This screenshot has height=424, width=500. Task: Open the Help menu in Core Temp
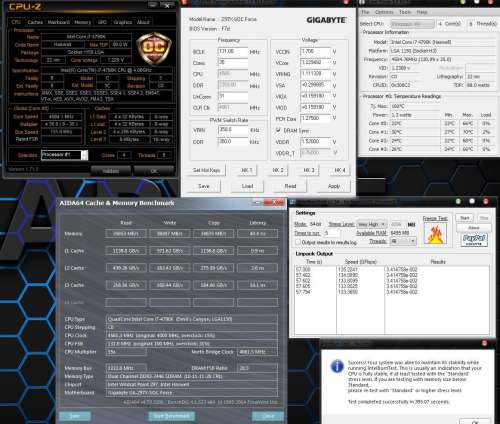point(422,12)
